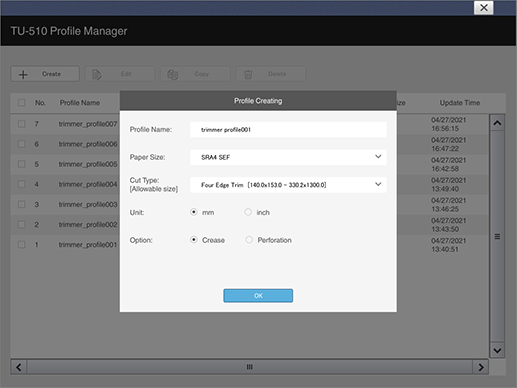Click the Create profile plus icon
Screen dimensions: 517x388
coord(23,74)
